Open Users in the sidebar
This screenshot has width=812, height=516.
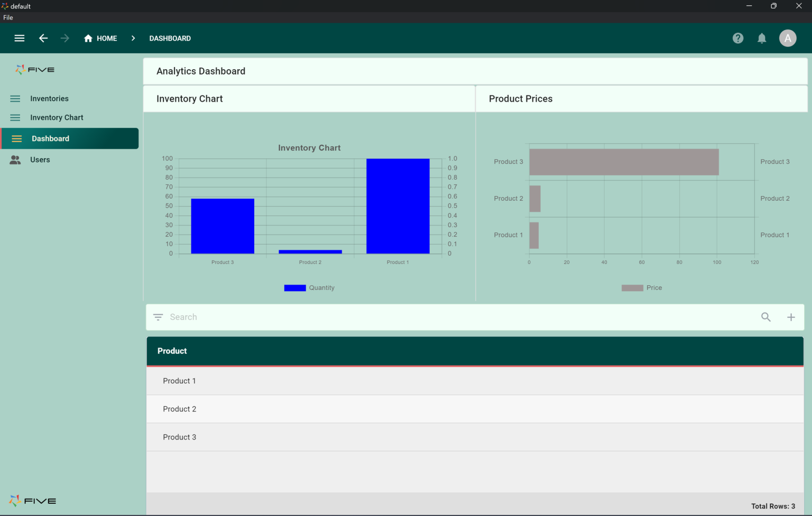pyautogui.click(x=40, y=160)
